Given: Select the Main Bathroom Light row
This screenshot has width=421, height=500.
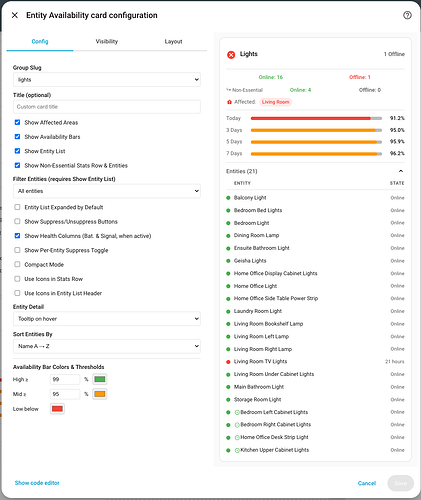Looking at the screenshot, I should 315,387.
